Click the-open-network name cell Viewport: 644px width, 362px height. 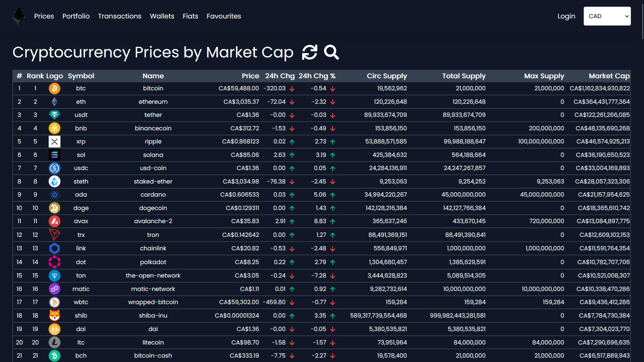[153, 275]
